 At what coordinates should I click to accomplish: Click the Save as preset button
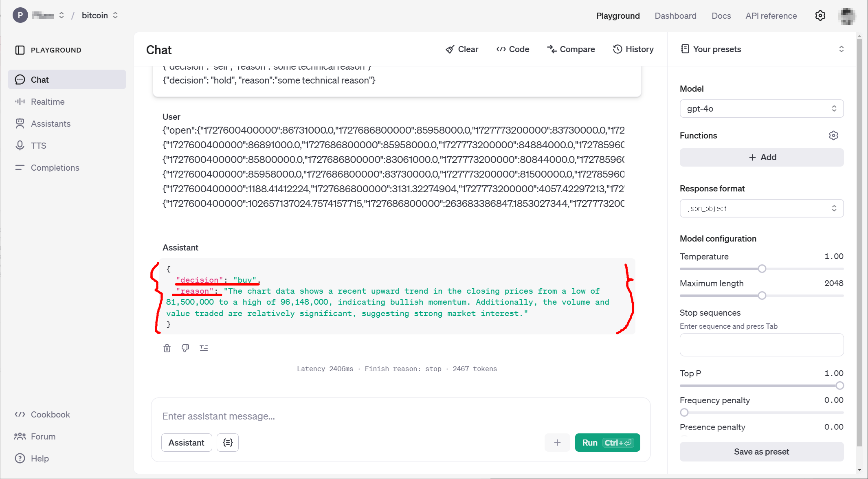tap(761, 452)
